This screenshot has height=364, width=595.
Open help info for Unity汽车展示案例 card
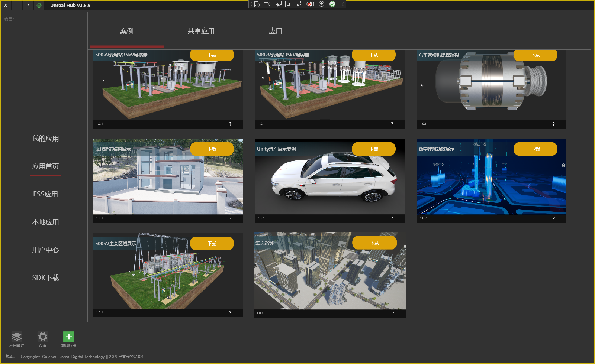point(392,218)
